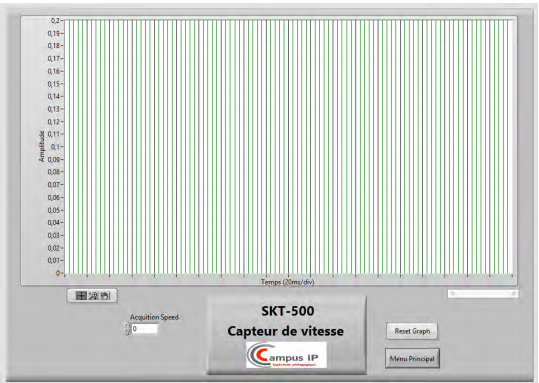Click the Reset Graph button
The height and width of the screenshot is (383, 539).
pyautogui.click(x=412, y=331)
